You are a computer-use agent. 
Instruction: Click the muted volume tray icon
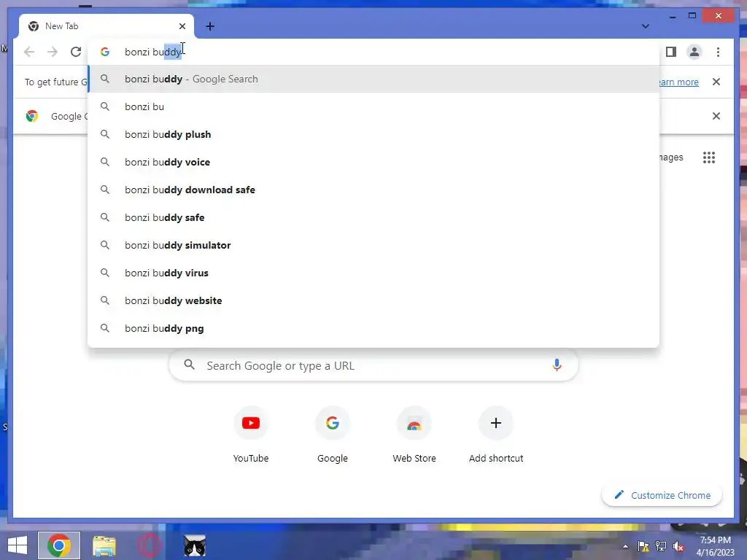(678, 546)
